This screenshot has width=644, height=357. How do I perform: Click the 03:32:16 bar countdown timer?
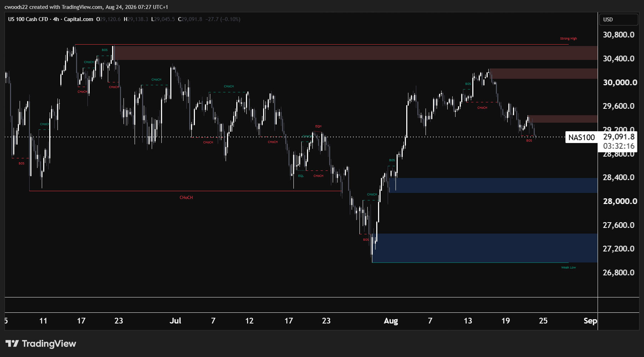pos(619,146)
